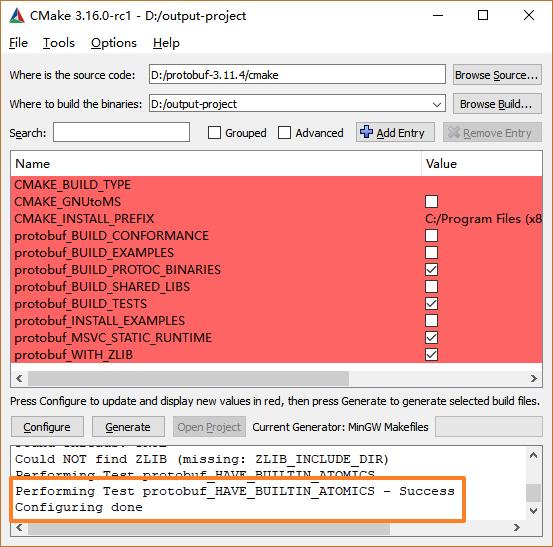Toggle CMAKE_GNUtoMS checkbox
Screen dimensions: 553x547
click(431, 202)
